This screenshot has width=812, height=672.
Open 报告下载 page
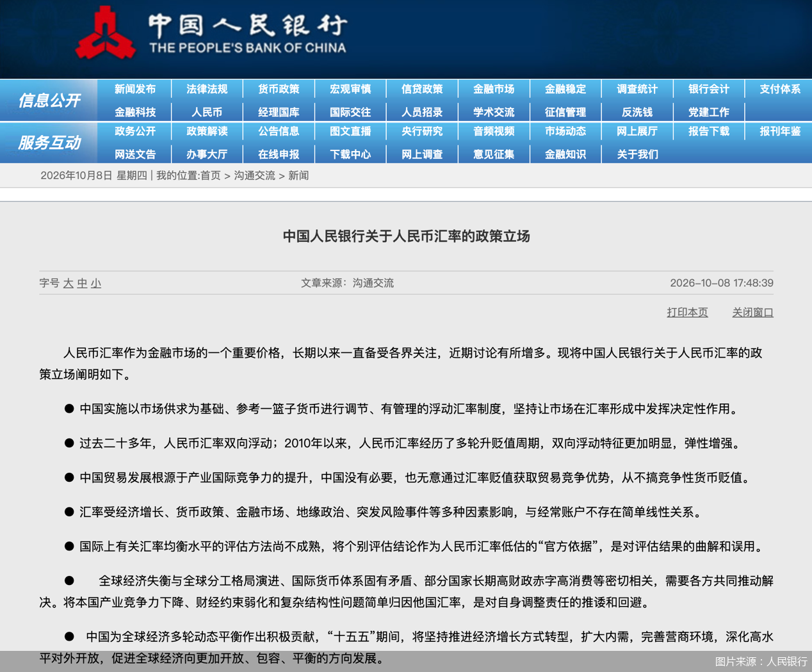point(709,131)
